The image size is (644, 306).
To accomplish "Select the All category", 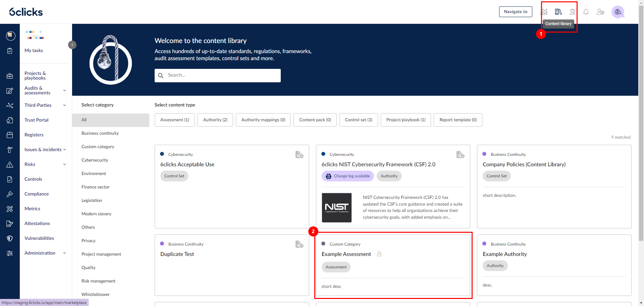I will pyautogui.click(x=111, y=120).
